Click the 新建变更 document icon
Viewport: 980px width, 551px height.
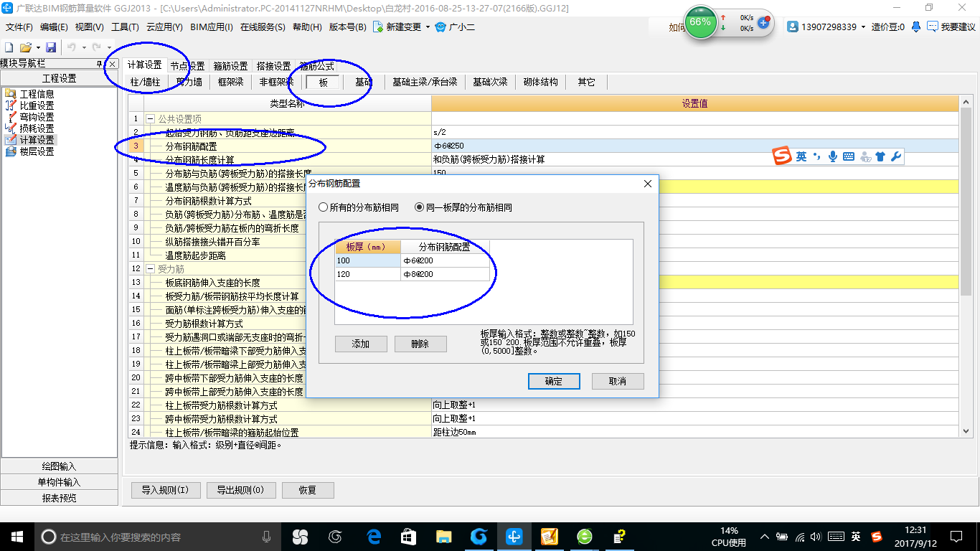378,27
